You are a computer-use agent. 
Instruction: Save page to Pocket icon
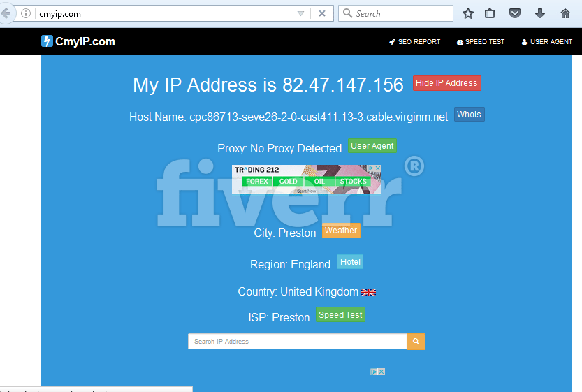pyautogui.click(x=515, y=14)
